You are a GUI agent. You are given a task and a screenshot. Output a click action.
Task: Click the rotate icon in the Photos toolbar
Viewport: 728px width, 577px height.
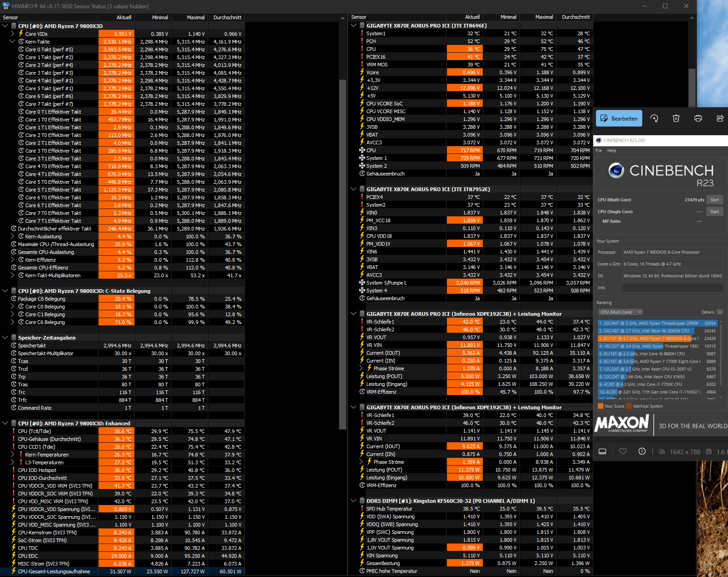(x=654, y=118)
